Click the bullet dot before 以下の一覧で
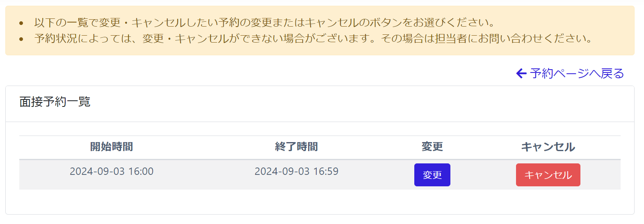Image resolution: width=644 pixels, height=224 pixels. point(21,23)
